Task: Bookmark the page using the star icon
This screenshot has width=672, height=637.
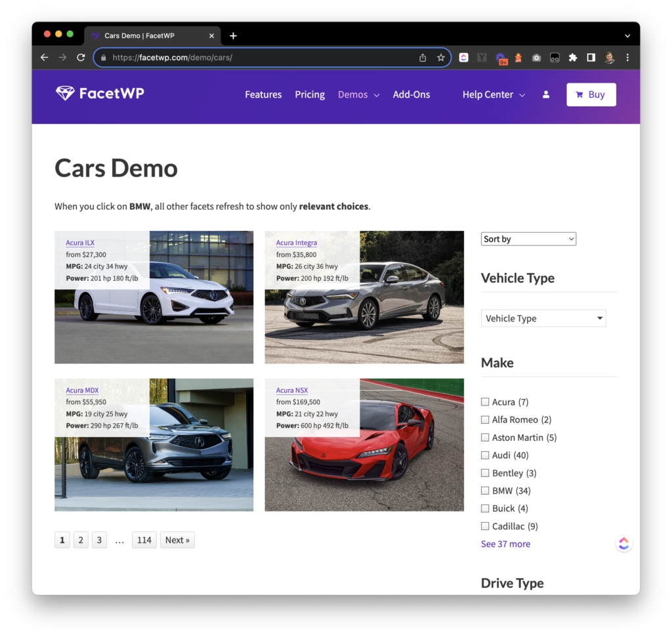Action: (x=441, y=57)
